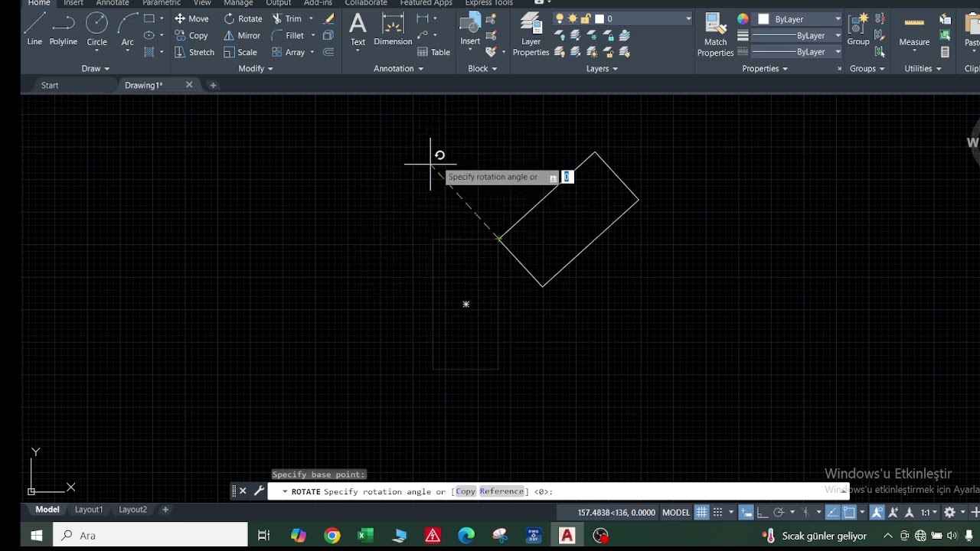The width and height of the screenshot is (980, 551).
Task: Click the object color wheel icon
Action: coord(743,18)
